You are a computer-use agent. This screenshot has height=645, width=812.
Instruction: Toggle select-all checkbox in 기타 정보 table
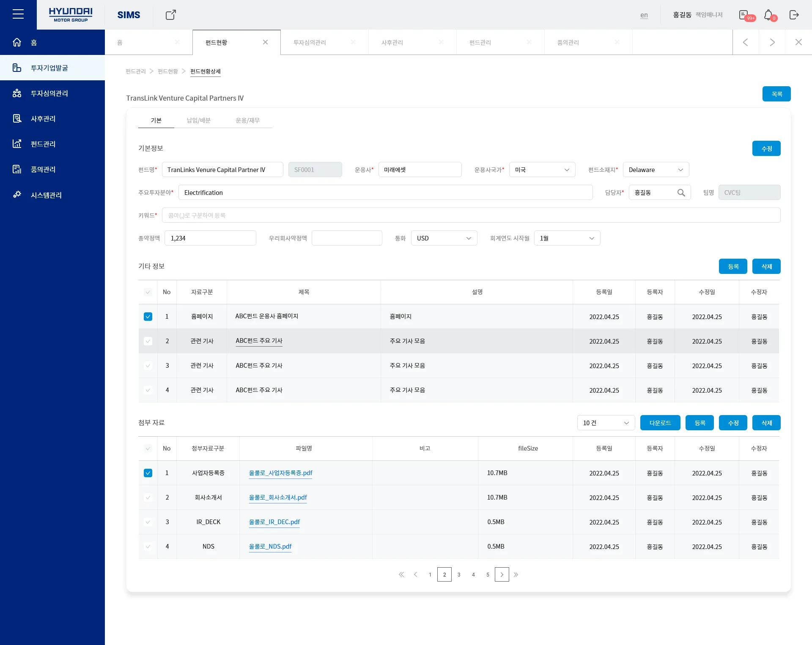click(148, 292)
